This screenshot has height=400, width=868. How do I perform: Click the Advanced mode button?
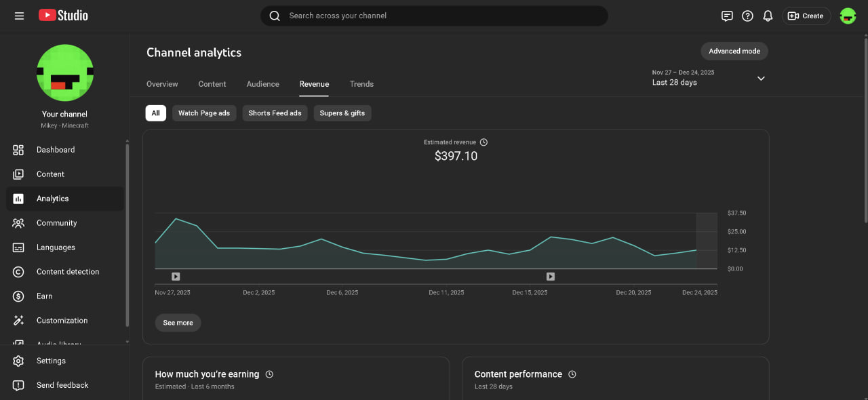[x=734, y=51]
